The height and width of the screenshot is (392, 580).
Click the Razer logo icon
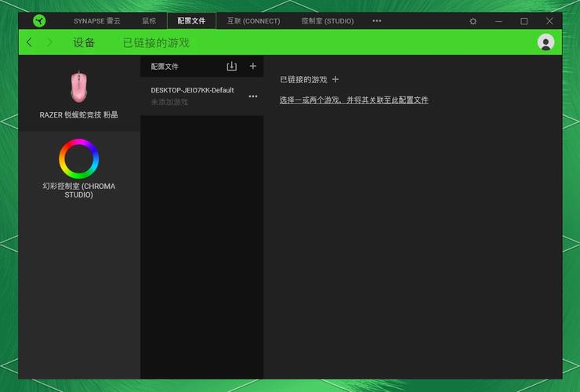39,20
